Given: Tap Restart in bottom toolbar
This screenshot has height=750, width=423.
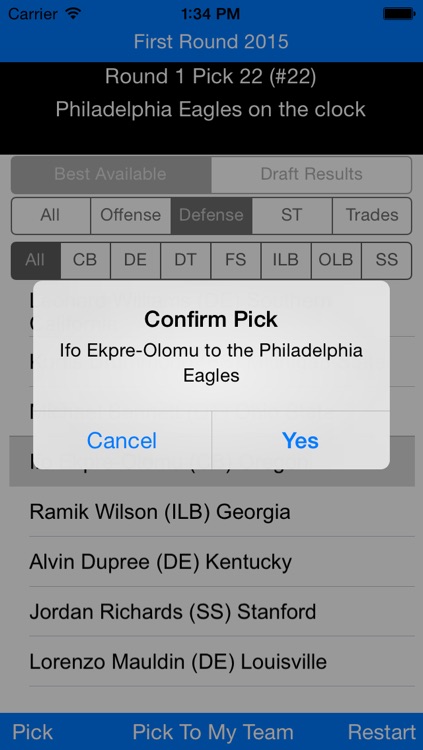Looking at the screenshot, I should pyautogui.click(x=382, y=732).
